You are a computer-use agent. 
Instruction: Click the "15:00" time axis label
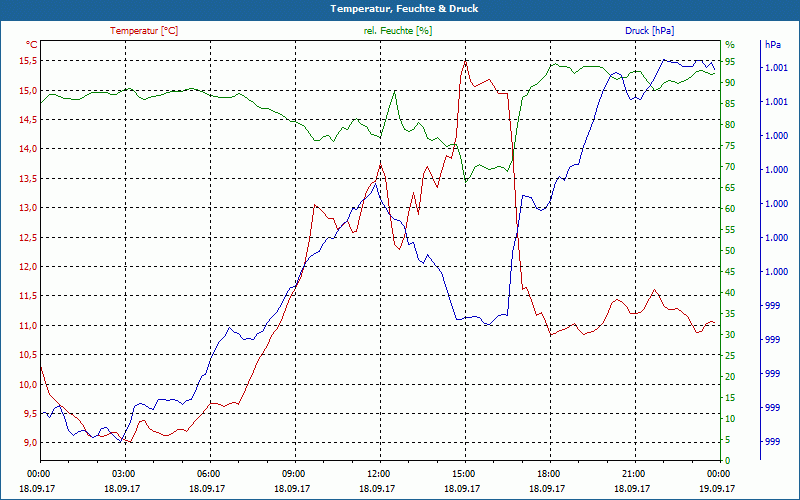[465, 473]
